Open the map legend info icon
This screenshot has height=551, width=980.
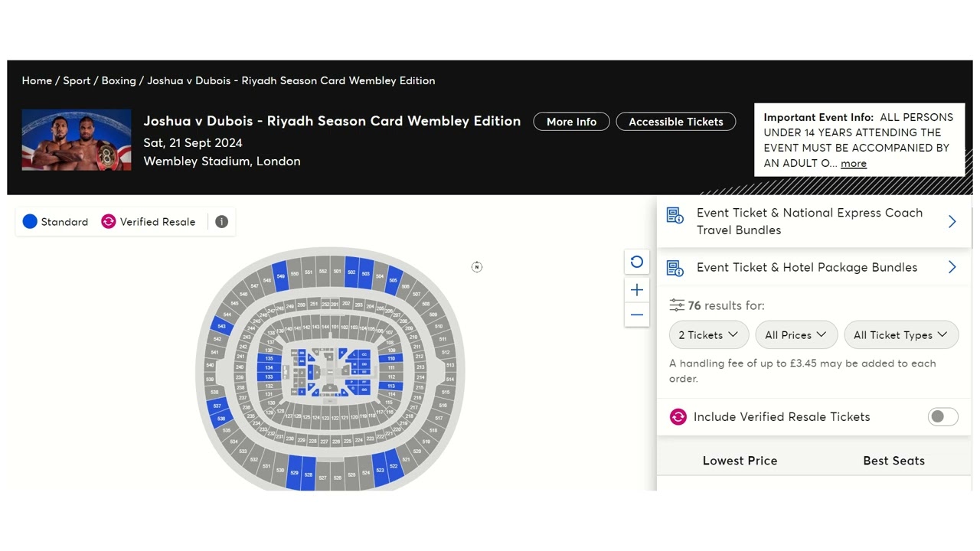point(221,222)
